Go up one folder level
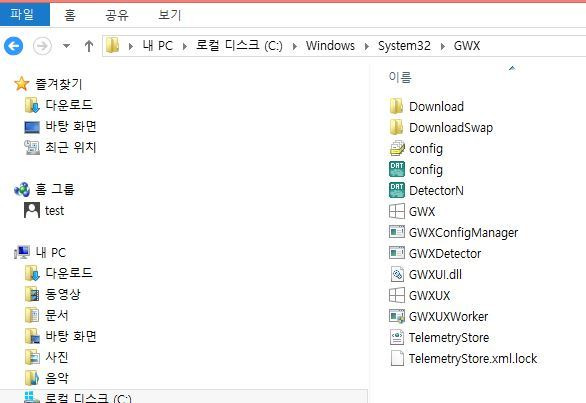This screenshot has height=403, width=586. point(89,46)
